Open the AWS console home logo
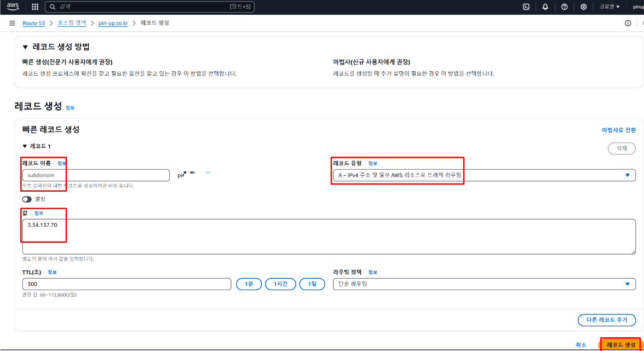 (13, 7)
